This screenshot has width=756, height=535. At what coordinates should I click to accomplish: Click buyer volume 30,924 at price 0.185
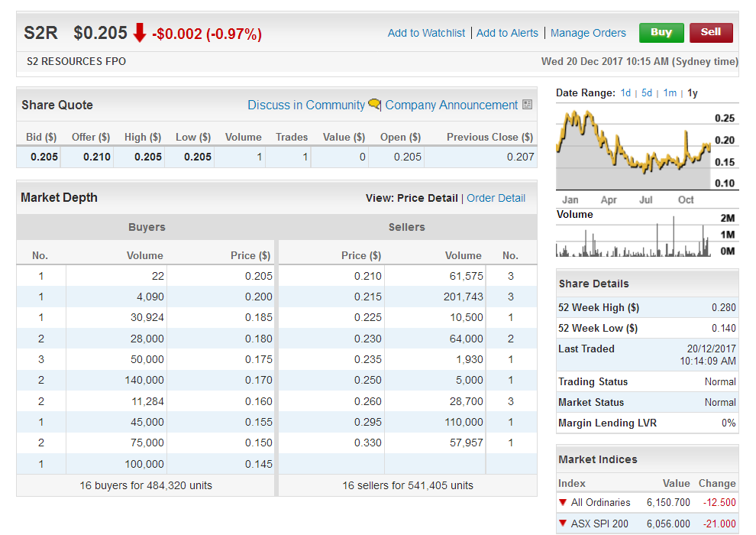click(147, 317)
